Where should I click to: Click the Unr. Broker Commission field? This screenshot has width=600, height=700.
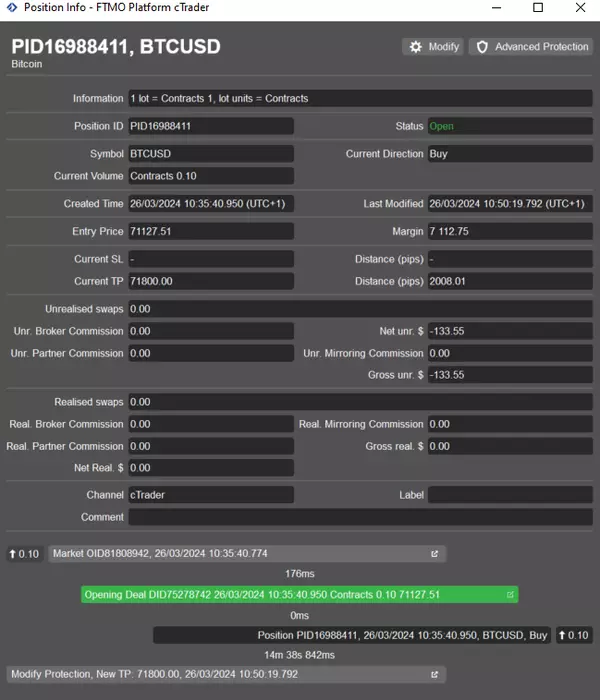(211, 331)
